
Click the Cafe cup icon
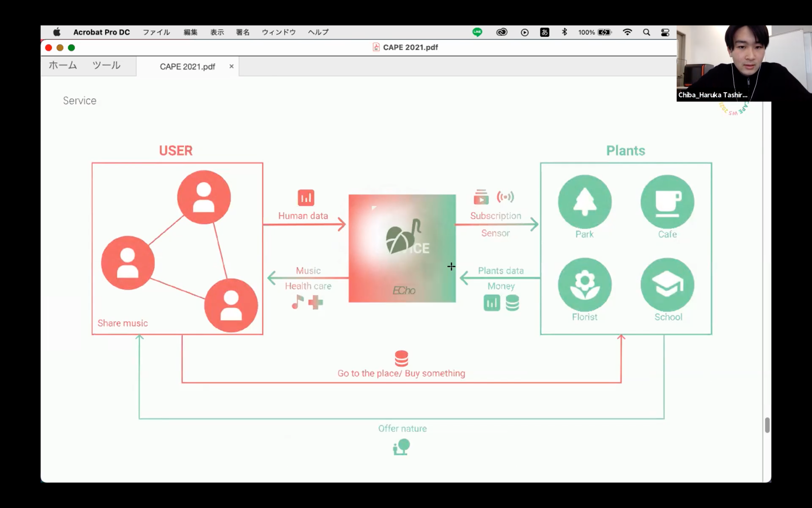click(x=667, y=202)
